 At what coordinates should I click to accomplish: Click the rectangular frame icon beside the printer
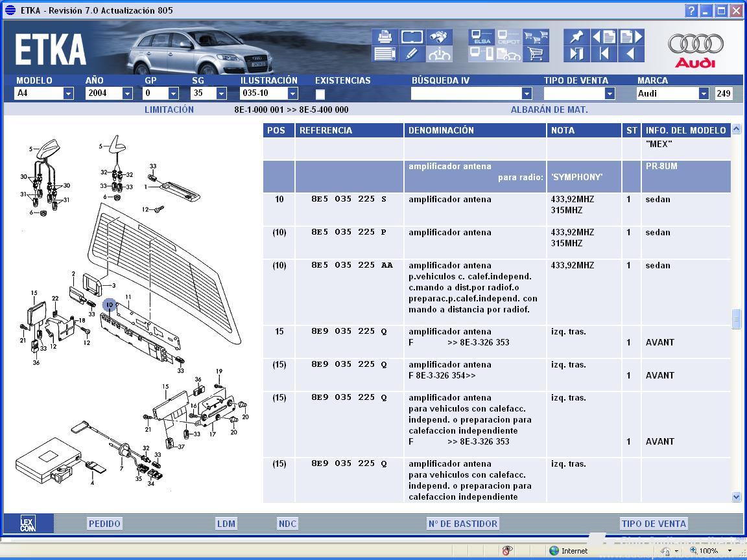(412, 37)
